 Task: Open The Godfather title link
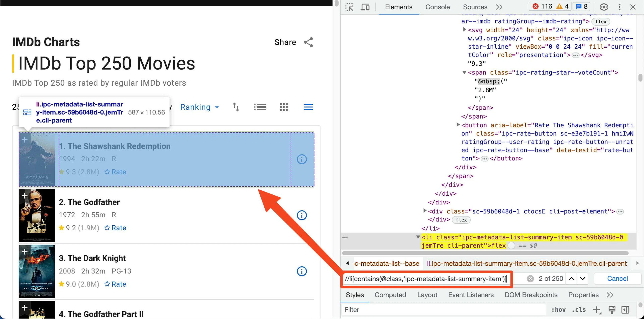(x=89, y=202)
